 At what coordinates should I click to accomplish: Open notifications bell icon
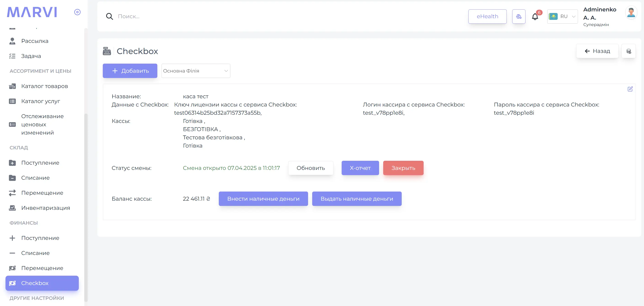[535, 17]
